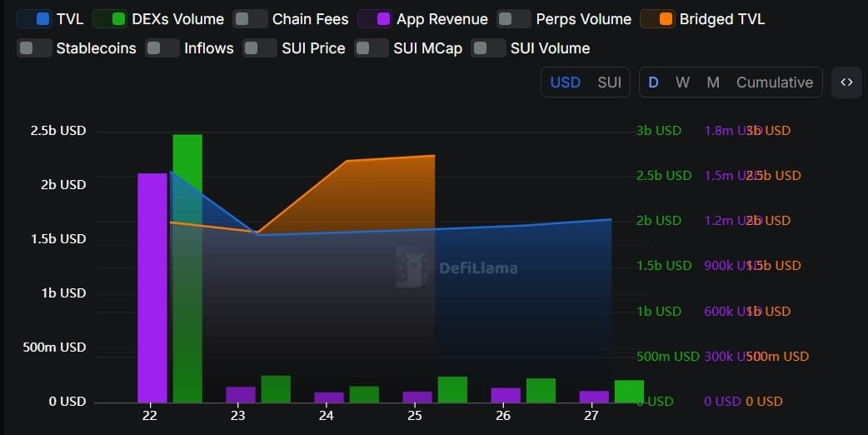Choose the monthly M interval

713,82
